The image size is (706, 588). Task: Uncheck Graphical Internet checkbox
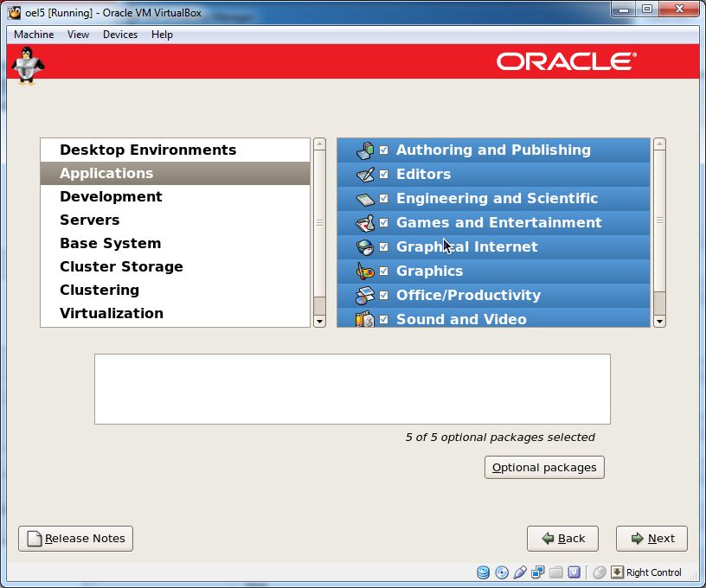[x=383, y=247]
